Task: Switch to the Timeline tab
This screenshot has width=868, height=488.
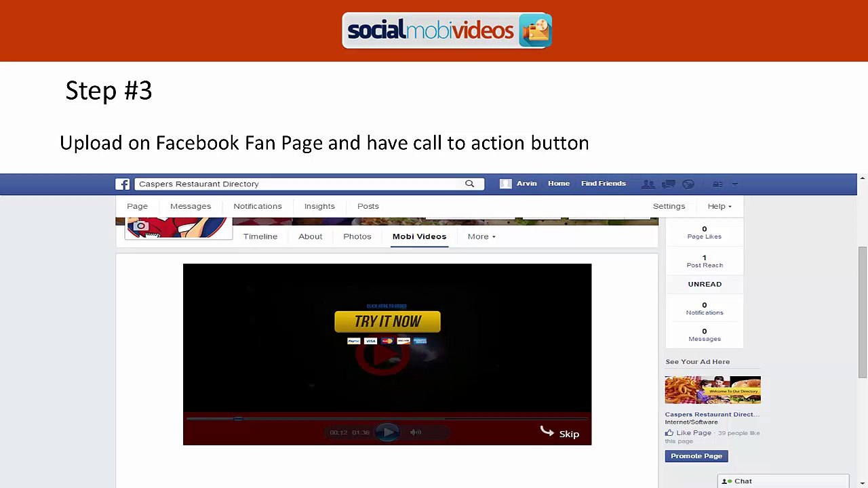Action: click(x=260, y=237)
